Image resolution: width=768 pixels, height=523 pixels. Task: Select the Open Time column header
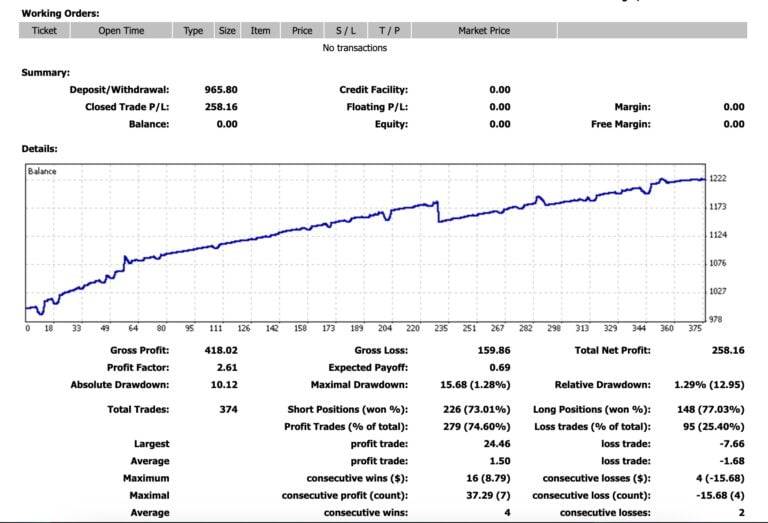click(121, 31)
